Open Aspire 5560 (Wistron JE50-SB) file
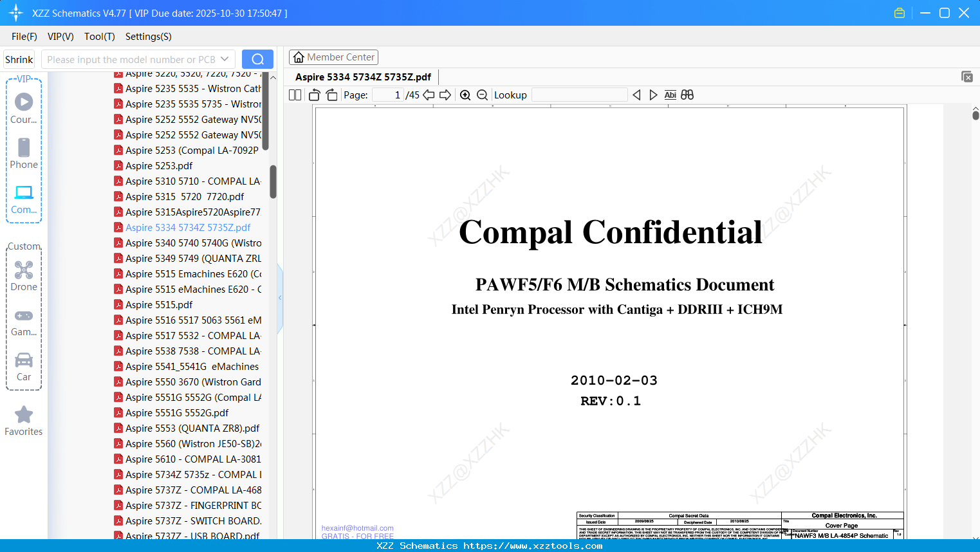The height and width of the screenshot is (552, 980). 188,444
